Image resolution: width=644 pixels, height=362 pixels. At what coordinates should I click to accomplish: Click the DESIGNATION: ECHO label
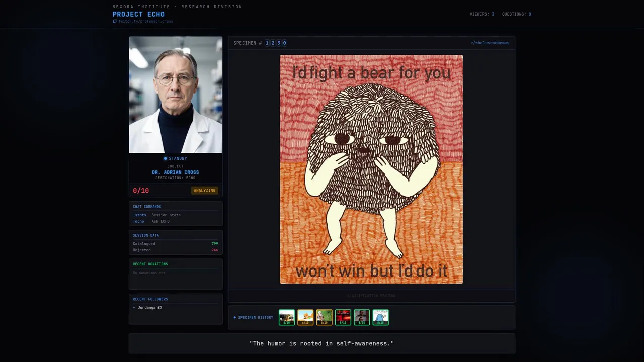(x=176, y=178)
